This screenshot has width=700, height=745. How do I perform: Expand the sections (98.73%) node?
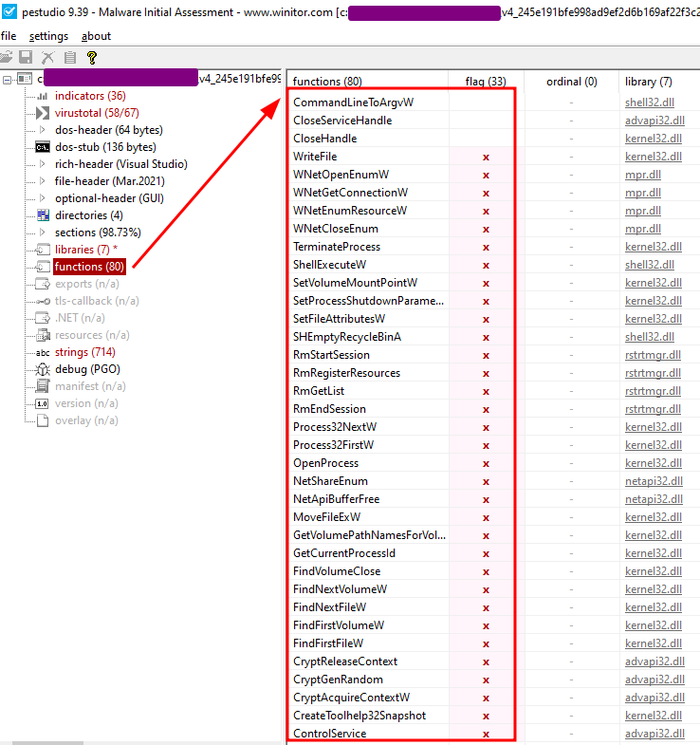coord(43,233)
